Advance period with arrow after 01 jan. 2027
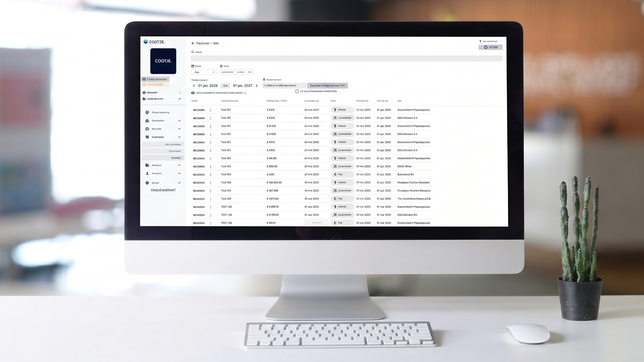The image size is (644, 362). point(257,86)
